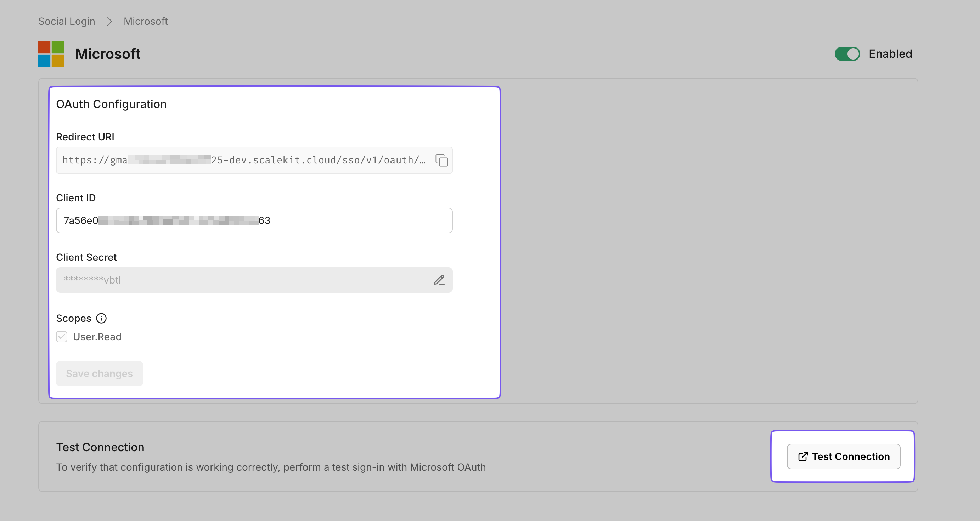
Task: Click the OAuth Configuration panel title
Action: click(x=112, y=104)
